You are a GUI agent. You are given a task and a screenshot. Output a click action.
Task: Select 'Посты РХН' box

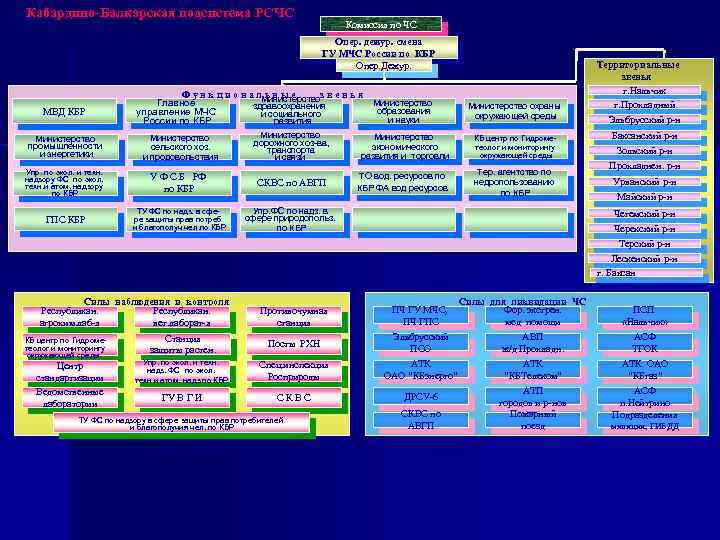tap(294, 344)
